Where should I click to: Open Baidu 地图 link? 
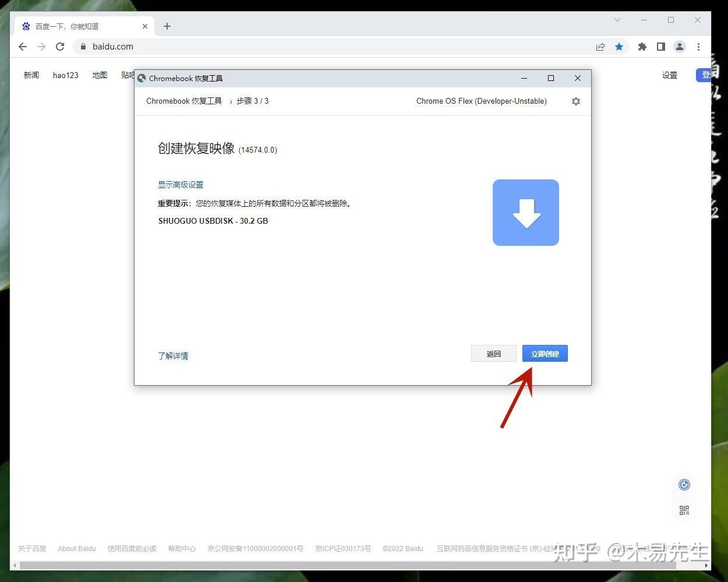click(x=100, y=75)
